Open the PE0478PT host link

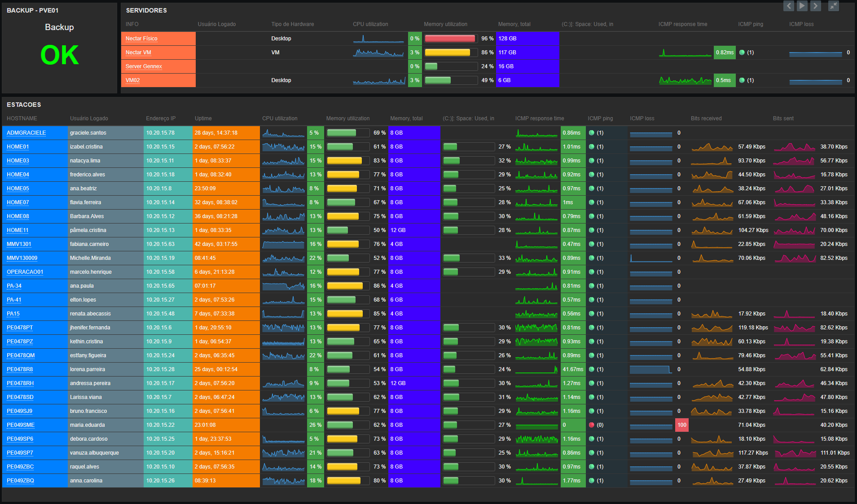pos(20,328)
